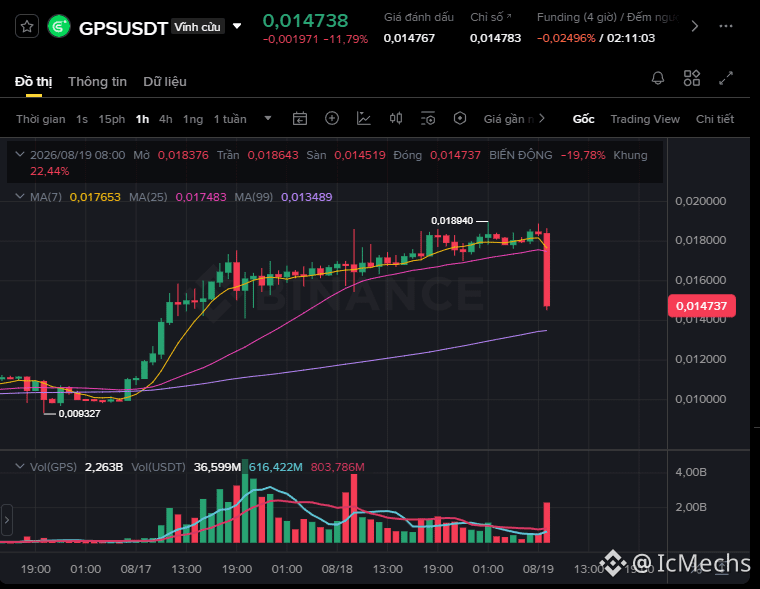
Task: Click the hexagon chart settings icon
Action: 460,118
